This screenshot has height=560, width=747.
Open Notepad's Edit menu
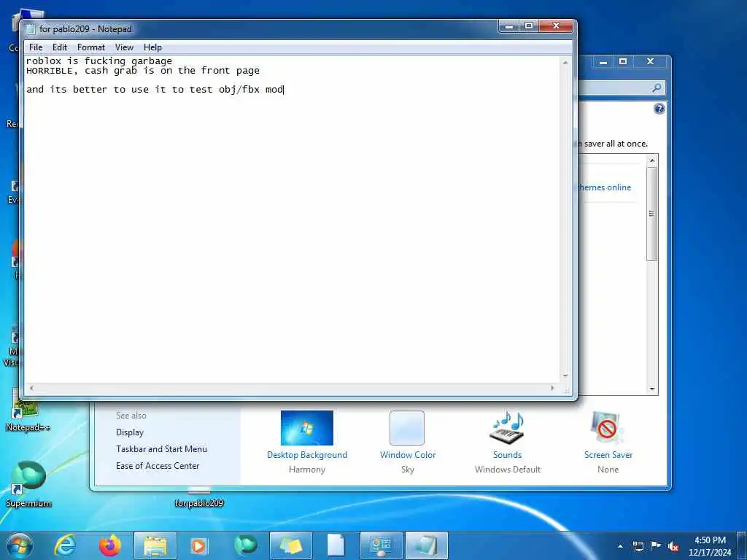click(x=60, y=47)
